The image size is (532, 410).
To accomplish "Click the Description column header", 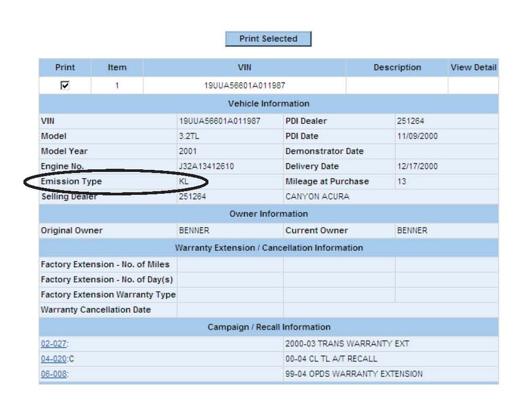I will pyautogui.click(x=397, y=68).
